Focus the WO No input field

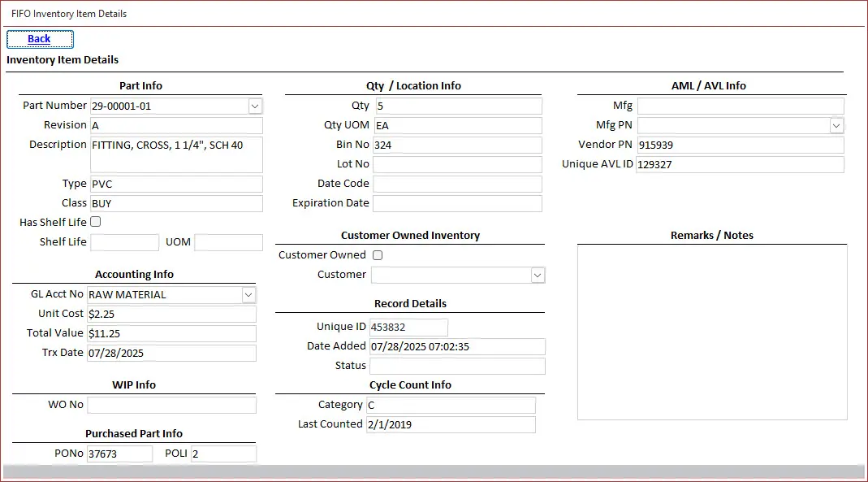click(171, 406)
